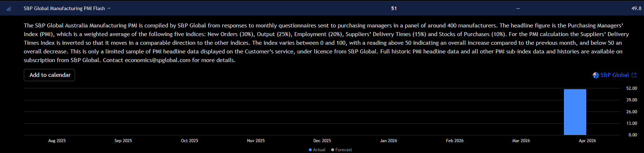Click the 39.00 y-axis value
The width and height of the screenshot is (644, 153).
(632, 100)
